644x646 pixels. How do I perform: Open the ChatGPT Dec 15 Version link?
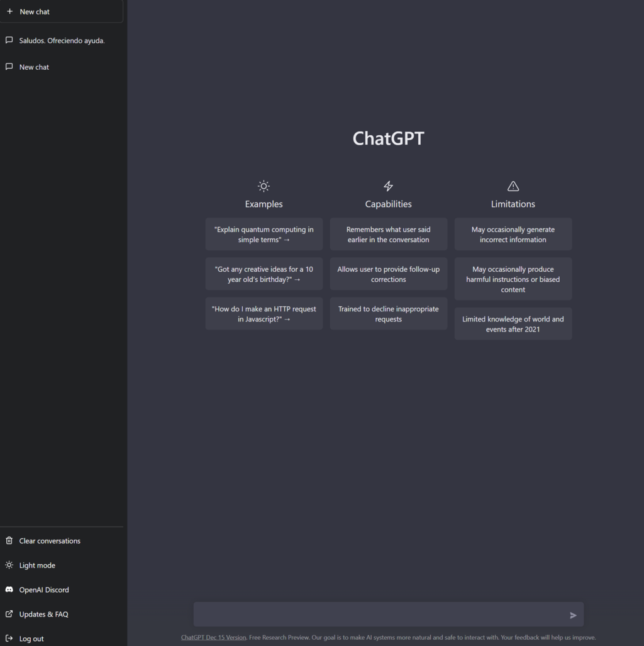pyautogui.click(x=213, y=637)
